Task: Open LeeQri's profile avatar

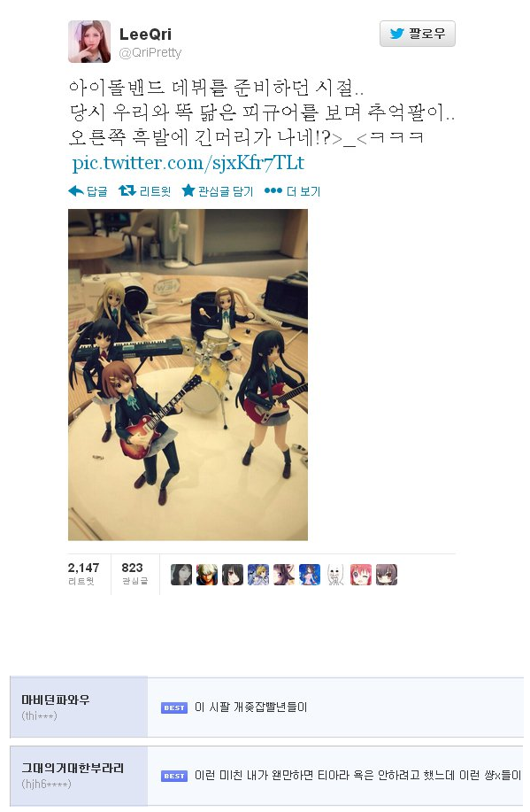Action: (89, 42)
